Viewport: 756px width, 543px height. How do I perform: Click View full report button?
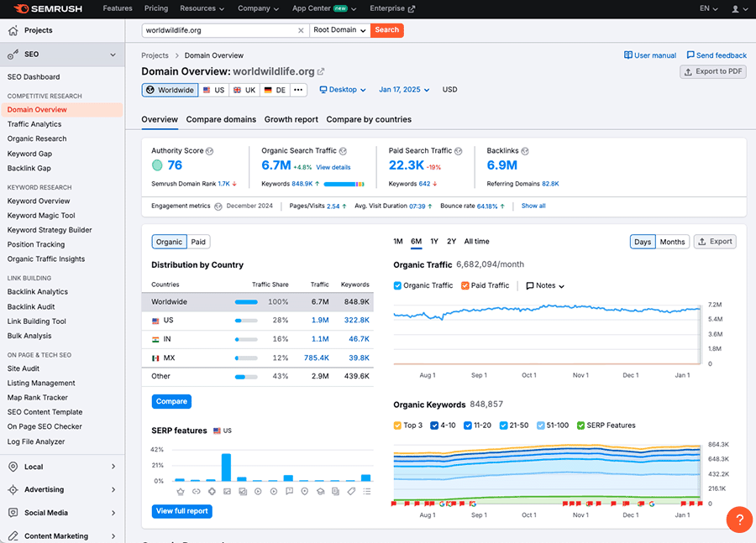coord(181,511)
